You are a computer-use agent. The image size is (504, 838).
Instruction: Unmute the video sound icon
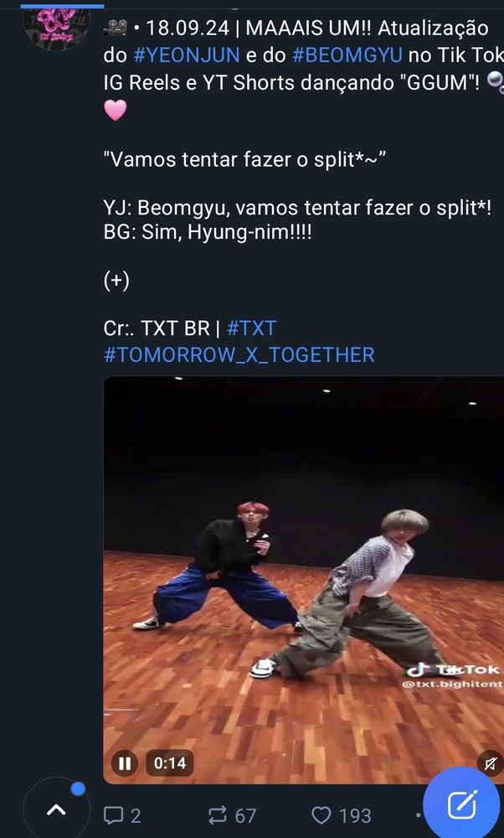click(490, 763)
